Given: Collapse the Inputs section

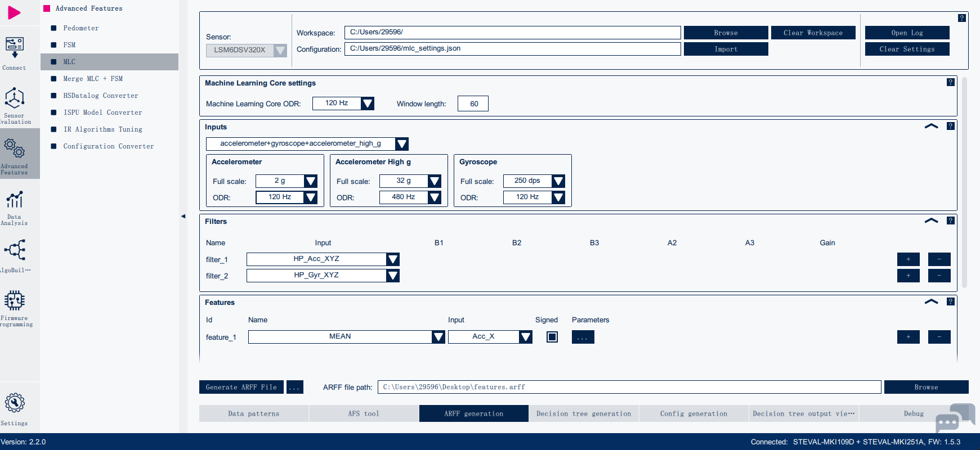Looking at the screenshot, I should [x=931, y=127].
